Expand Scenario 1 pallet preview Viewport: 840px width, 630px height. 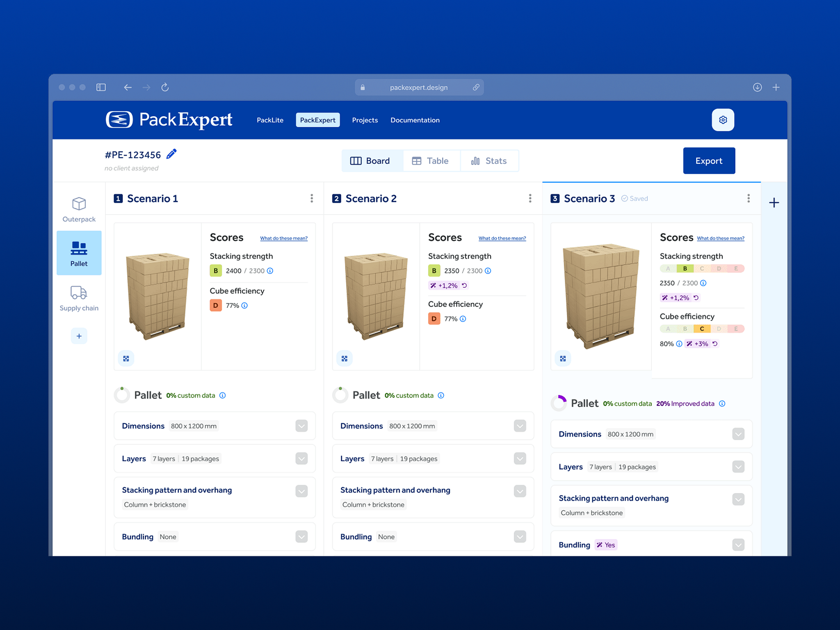pyautogui.click(x=126, y=359)
